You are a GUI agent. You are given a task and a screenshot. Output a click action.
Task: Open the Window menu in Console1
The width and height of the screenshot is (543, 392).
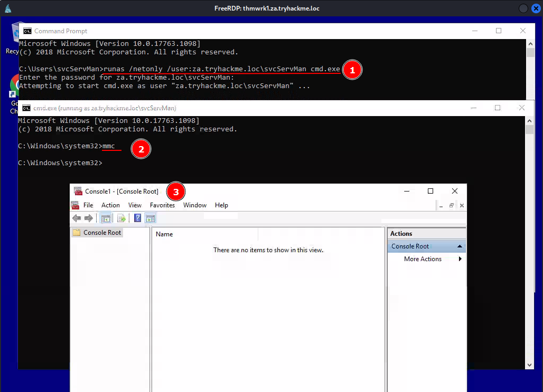[195, 205]
